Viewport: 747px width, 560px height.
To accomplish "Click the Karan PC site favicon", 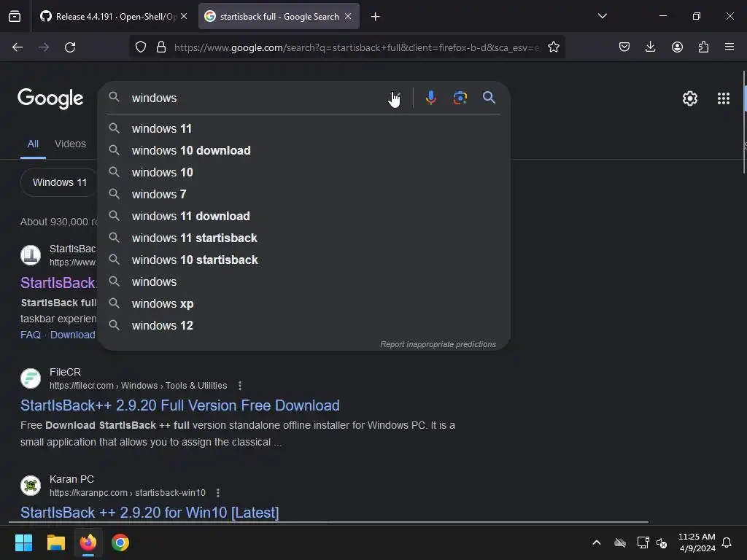I will [31, 486].
